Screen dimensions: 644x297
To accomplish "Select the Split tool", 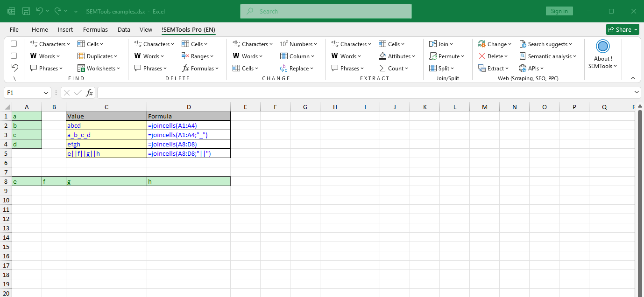I will [441, 68].
